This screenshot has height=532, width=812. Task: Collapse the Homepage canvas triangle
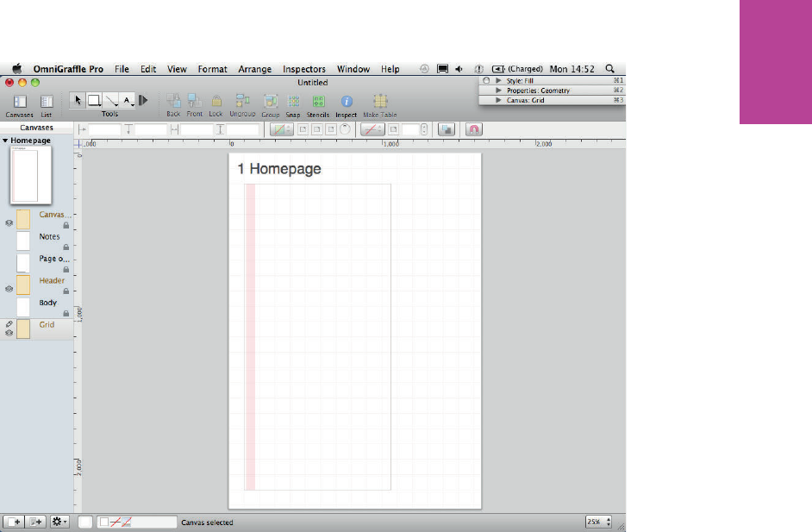[5, 141]
